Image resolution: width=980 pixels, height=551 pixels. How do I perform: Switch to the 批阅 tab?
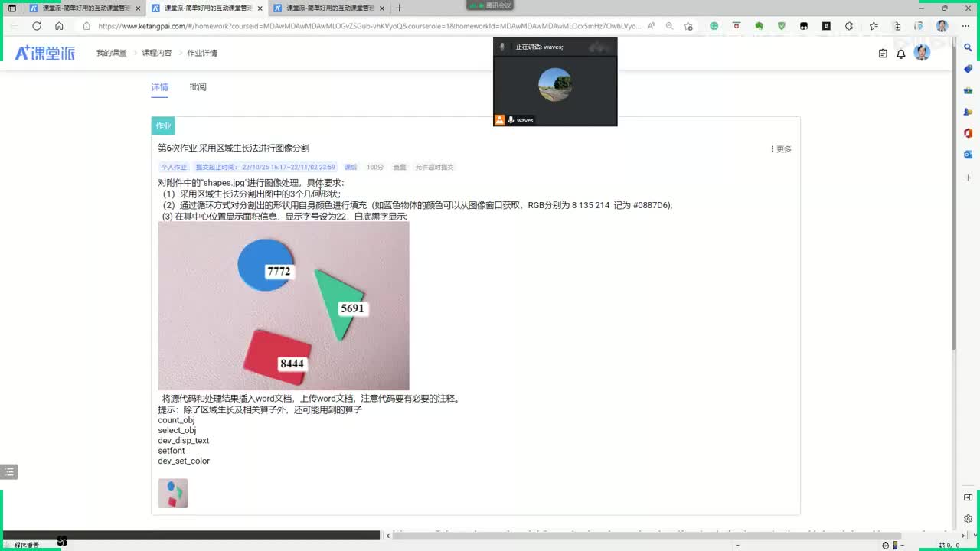point(198,86)
